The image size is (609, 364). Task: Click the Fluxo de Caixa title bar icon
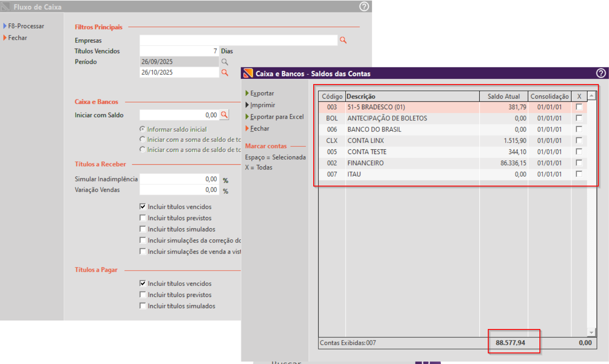[6, 7]
